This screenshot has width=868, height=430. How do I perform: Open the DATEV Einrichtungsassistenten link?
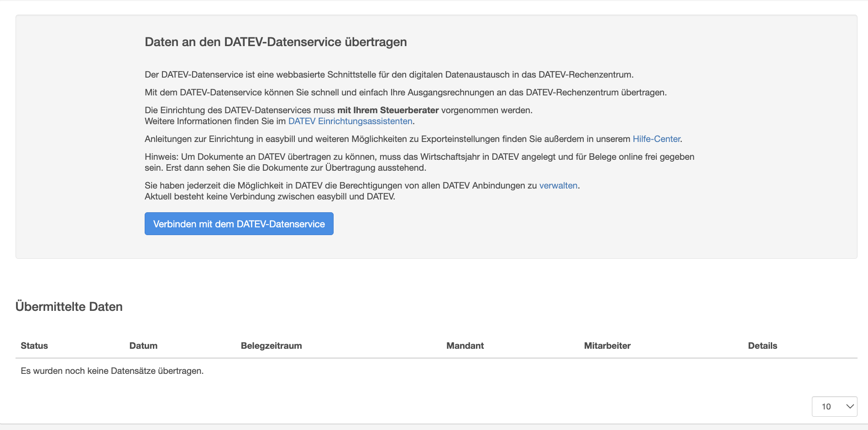coord(350,121)
